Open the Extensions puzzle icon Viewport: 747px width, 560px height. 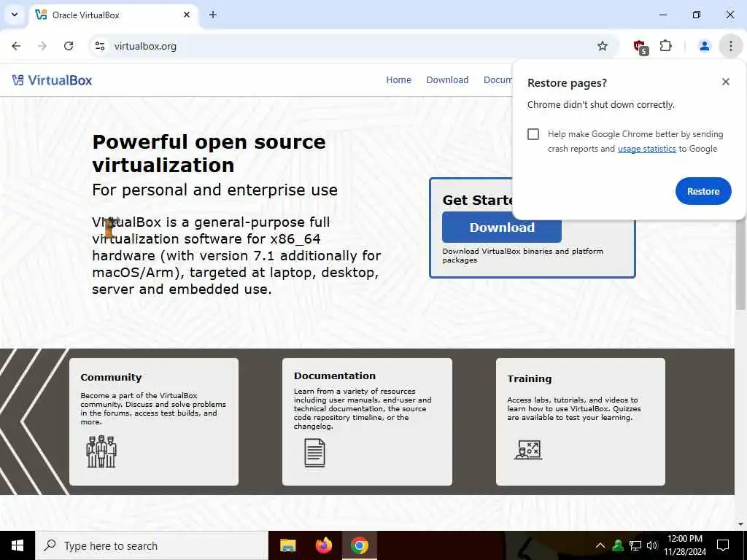(666, 46)
